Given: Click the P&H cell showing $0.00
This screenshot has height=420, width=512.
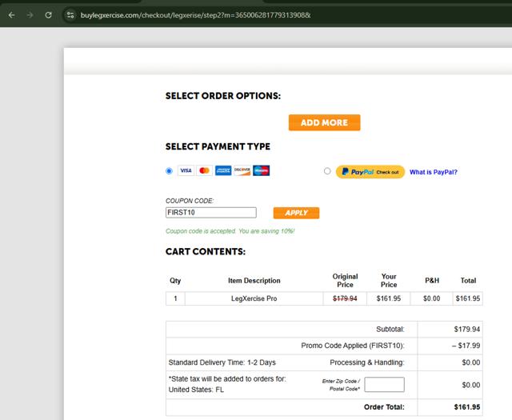Looking at the screenshot, I should click(x=431, y=298).
